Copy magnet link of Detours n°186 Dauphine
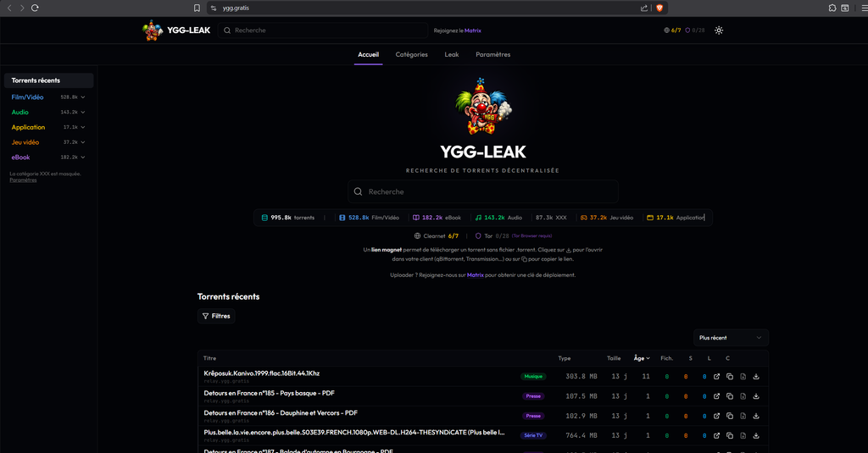Screen dimensions: 868x453 pos(730,416)
